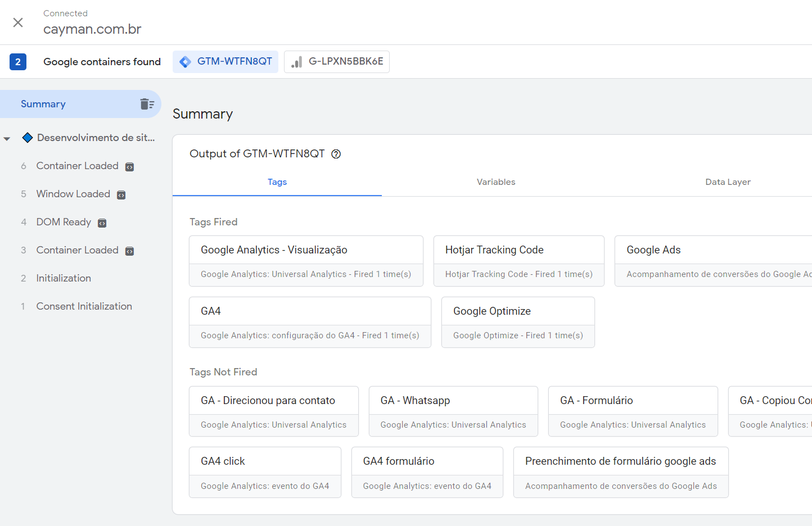This screenshot has height=526, width=812.
Task: Click the API icon next to event 6 Container Loaded
Action: (x=129, y=167)
